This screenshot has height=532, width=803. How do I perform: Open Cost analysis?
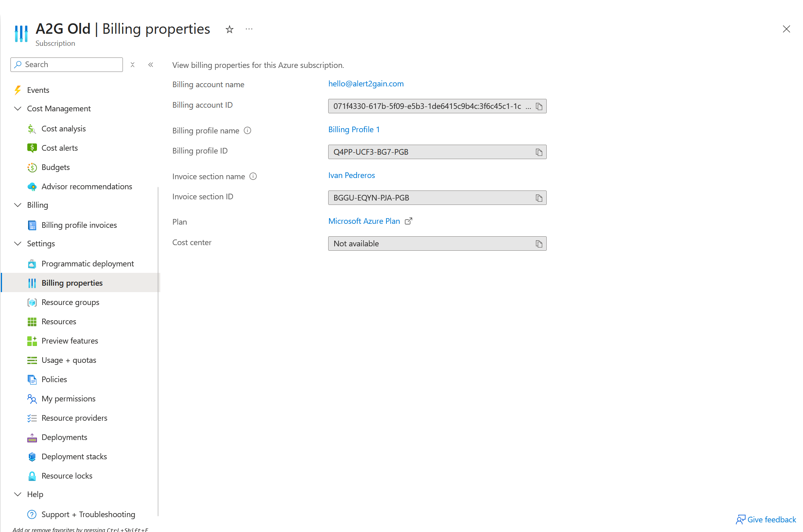(x=63, y=129)
